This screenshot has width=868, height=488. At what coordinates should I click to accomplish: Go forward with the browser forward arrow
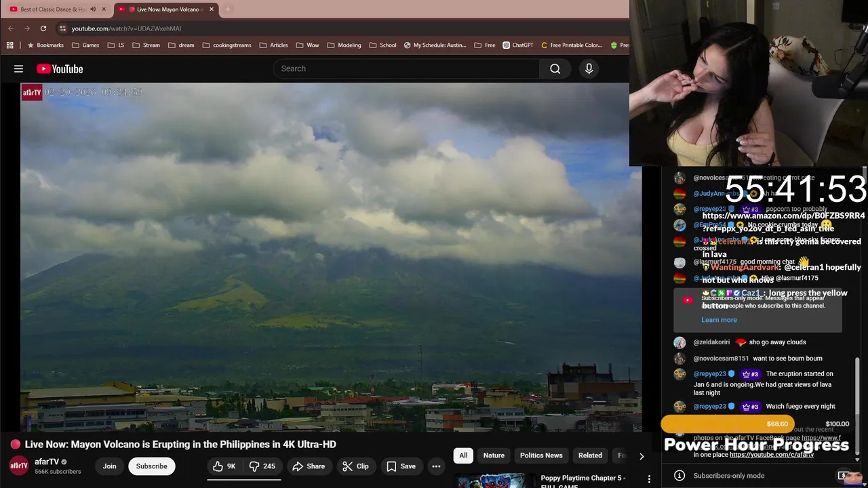[26, 28]
